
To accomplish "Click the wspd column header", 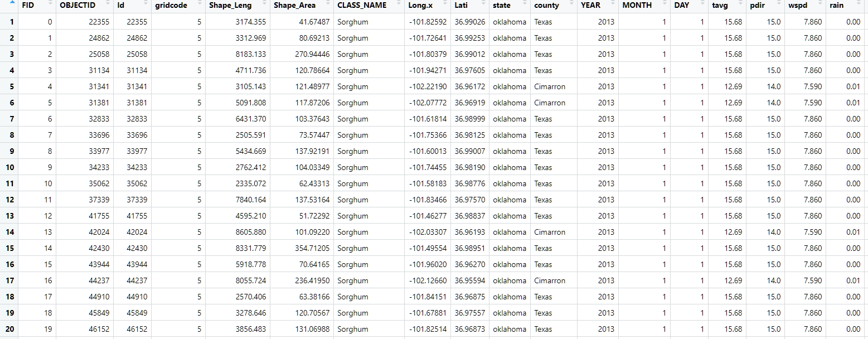I will click(797, 5).
